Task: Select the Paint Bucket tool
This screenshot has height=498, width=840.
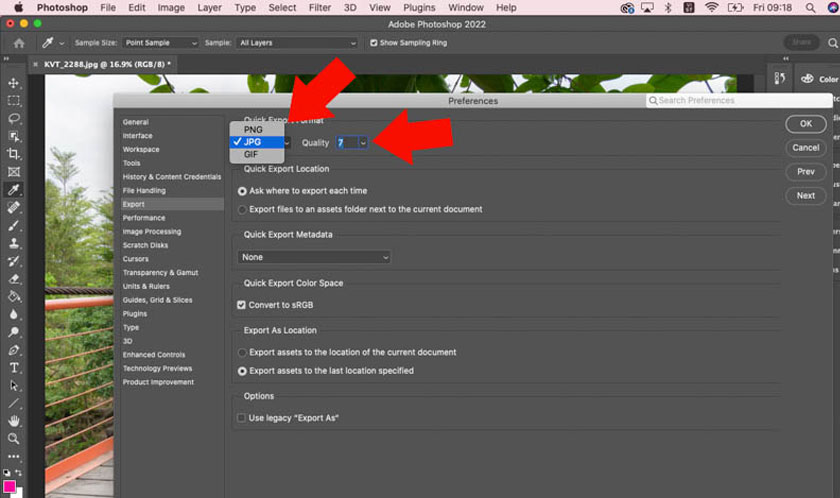Action: pos(13,296)
